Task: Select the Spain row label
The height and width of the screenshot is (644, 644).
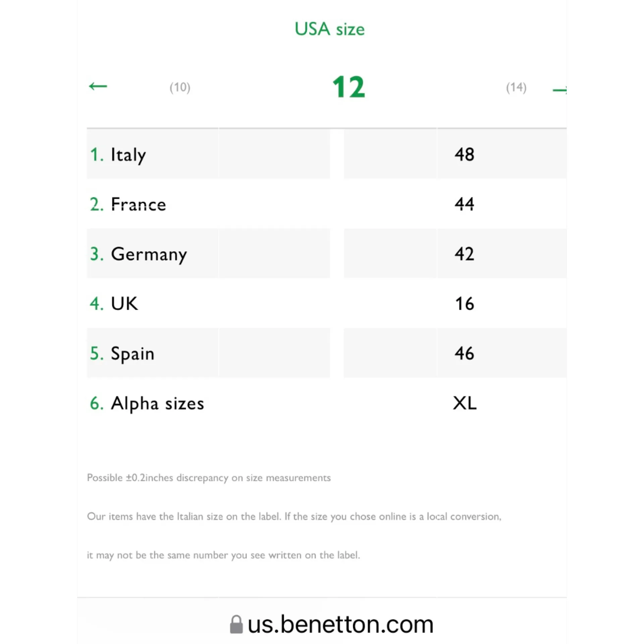Action: pyautogui.click(x=132, y=354)
